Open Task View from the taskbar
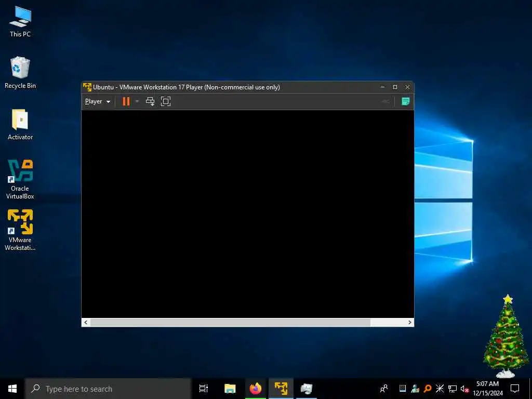Image resolution: width=532 pixels, height=399 pixels. 204,389
